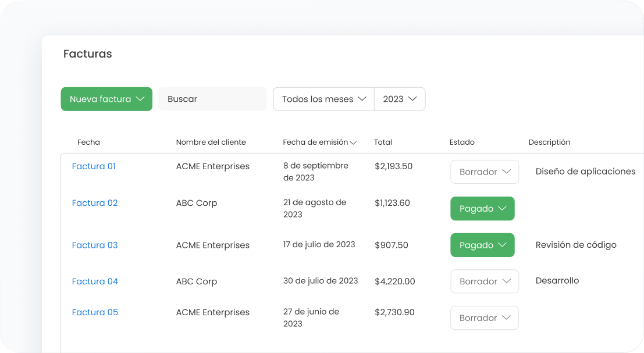The width and height of the screenshot is (644, 353).
Task: Expand the Todos los meses month filter
Action: tap(323, 99)
